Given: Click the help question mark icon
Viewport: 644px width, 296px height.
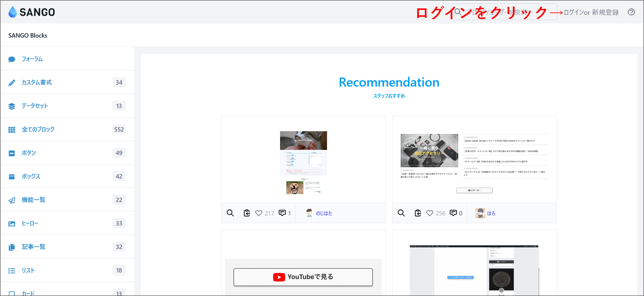Looking at the screenshot, I should click(x=631, y=12).
